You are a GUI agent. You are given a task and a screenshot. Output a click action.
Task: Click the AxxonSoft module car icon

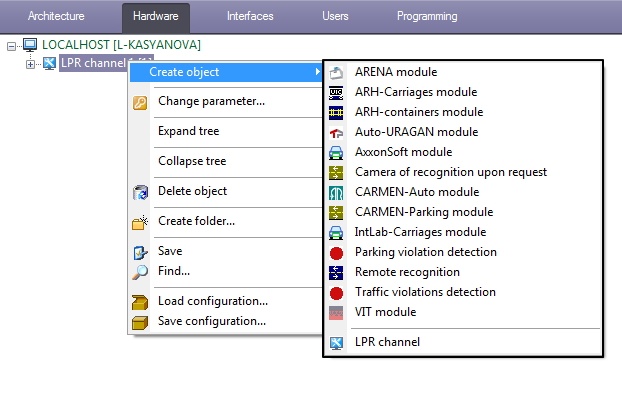coord(337,152)
